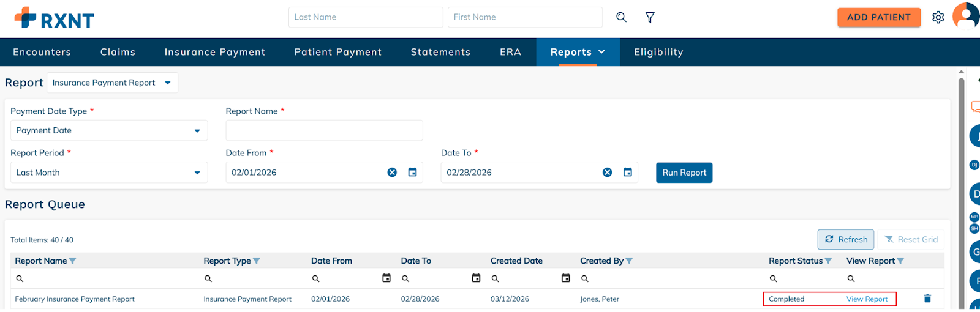The height and width of the screenshot is (312, 980).
Task: Click the patient search magnifier icon
Action: tap(621, 17)
